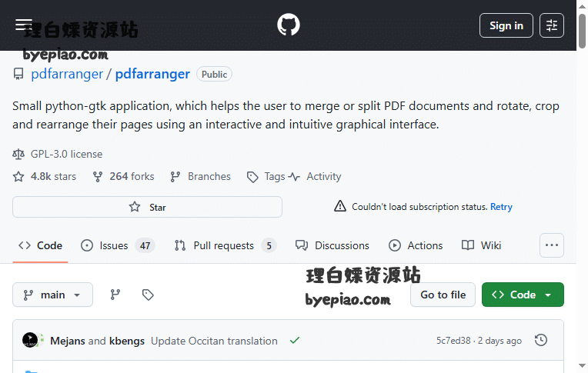Open commit history clock icon
The image size is (588, 373).
click(541, 340)
